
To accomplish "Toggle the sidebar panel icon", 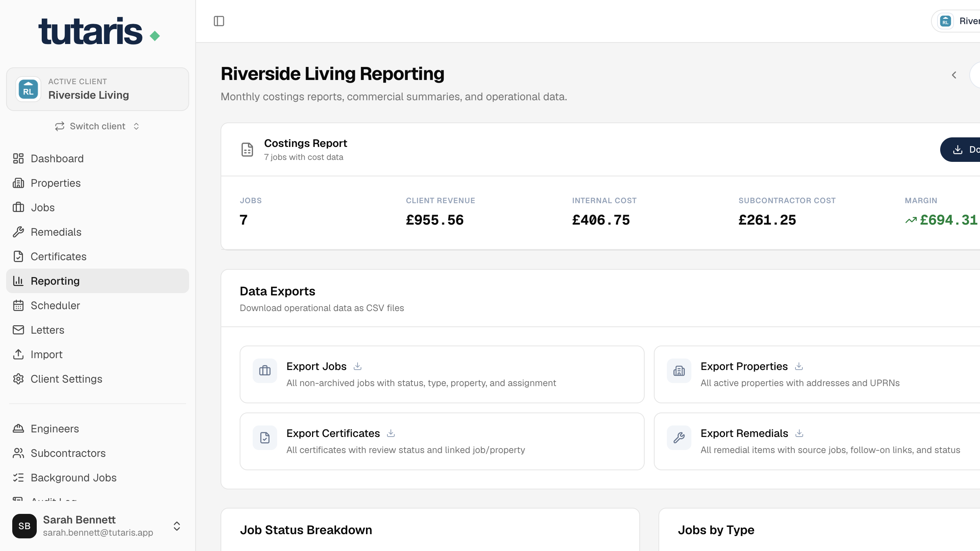I will pyautogui.click(x=219, y=21).
